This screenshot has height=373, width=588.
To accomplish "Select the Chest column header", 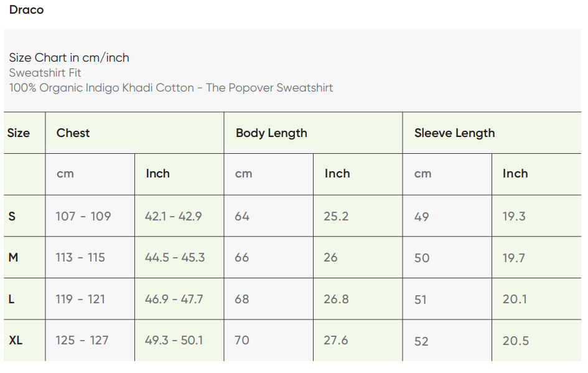I will 73,133.
